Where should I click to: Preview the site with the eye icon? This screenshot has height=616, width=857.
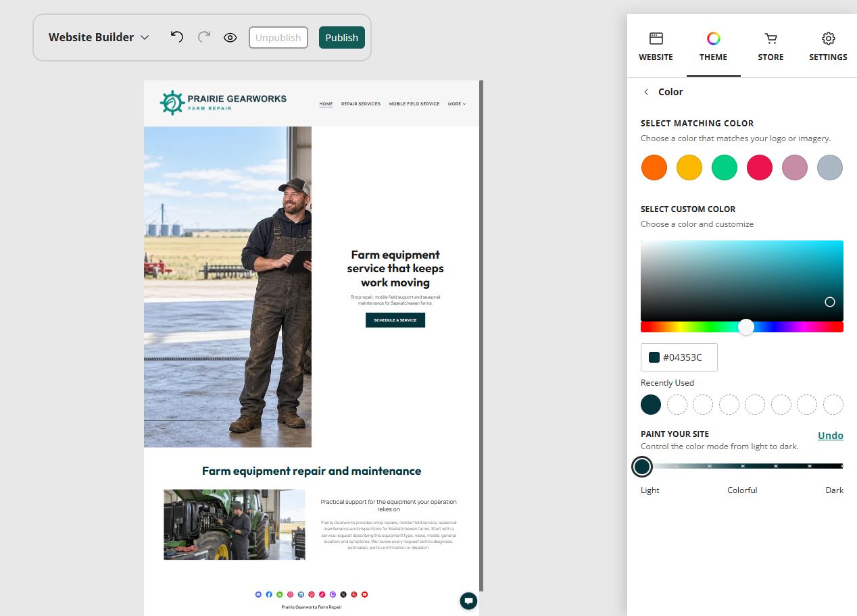coord(230,37)
